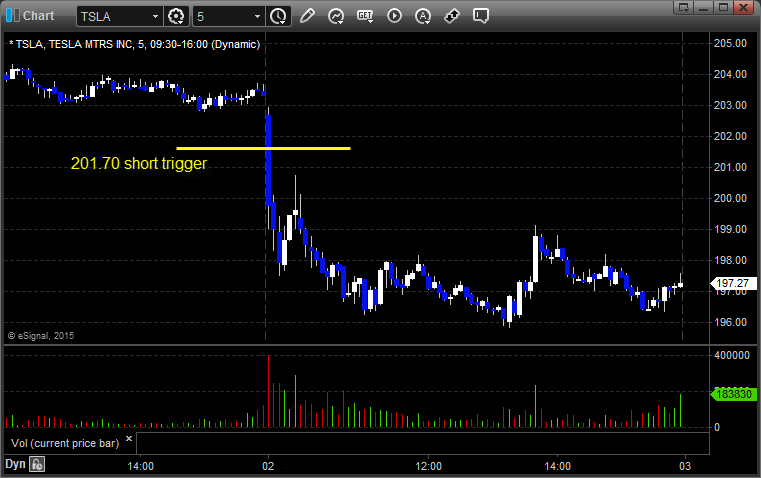Open the alerts circled-A menu
Image resolution: width=761 pixels, height=478 pixels.
(x=423, y=16)
